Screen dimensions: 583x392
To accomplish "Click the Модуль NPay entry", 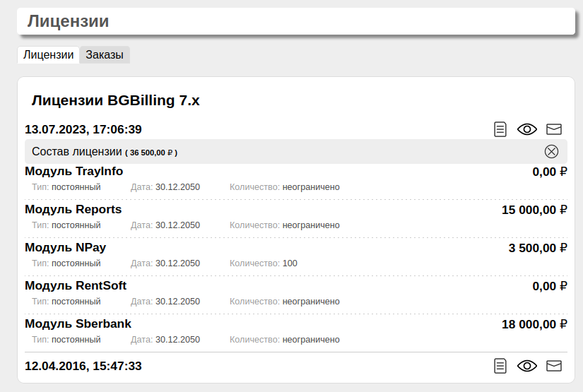I will (x=66, y=247).
